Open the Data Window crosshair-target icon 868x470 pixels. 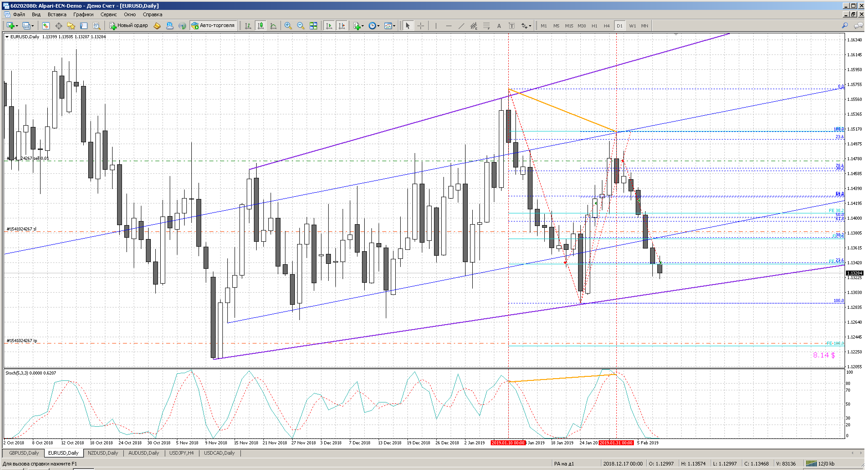59,26
